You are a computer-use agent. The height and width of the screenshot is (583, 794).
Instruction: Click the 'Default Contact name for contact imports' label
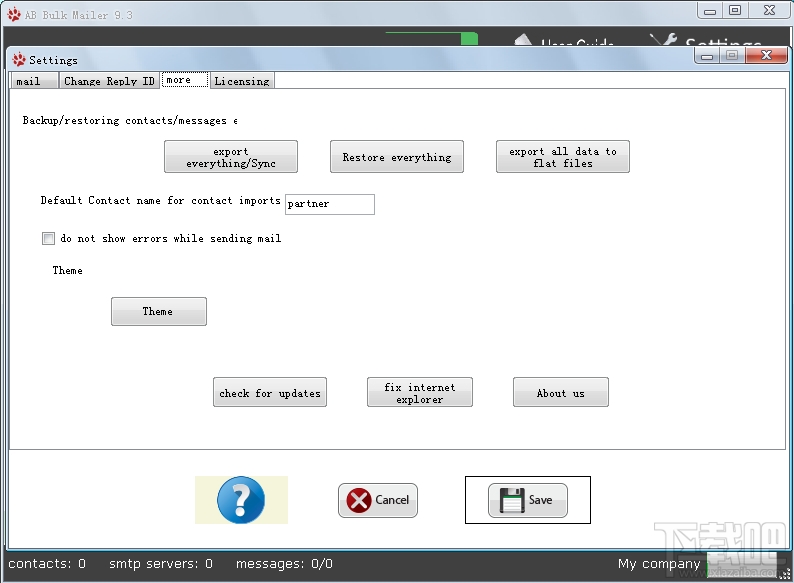[x=161, y=201]
